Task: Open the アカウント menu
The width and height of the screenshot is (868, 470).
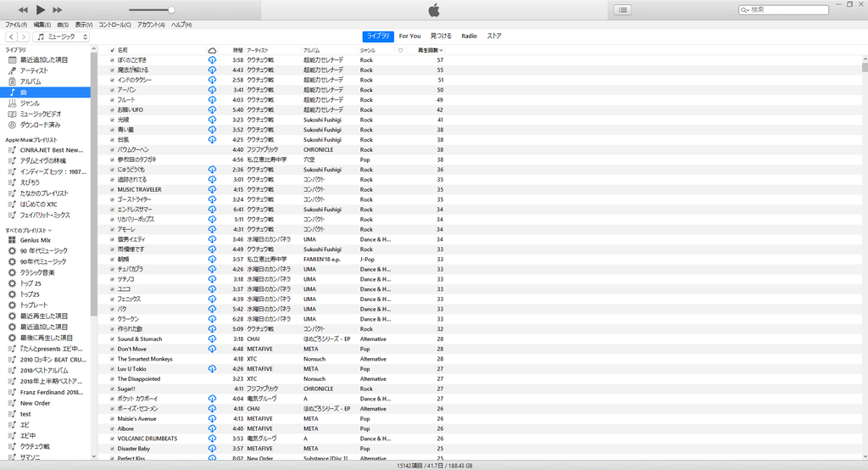Action: click(x=151, y=25)
